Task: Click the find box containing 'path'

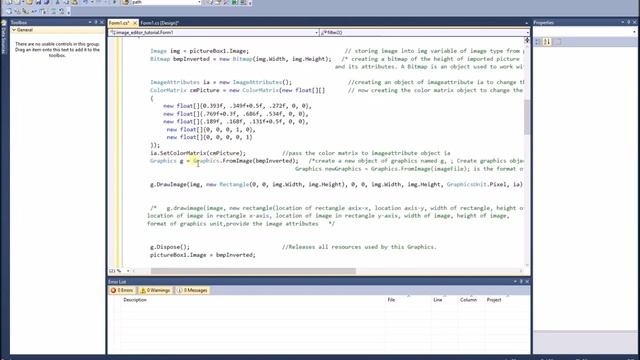Action: coord(166,2)
